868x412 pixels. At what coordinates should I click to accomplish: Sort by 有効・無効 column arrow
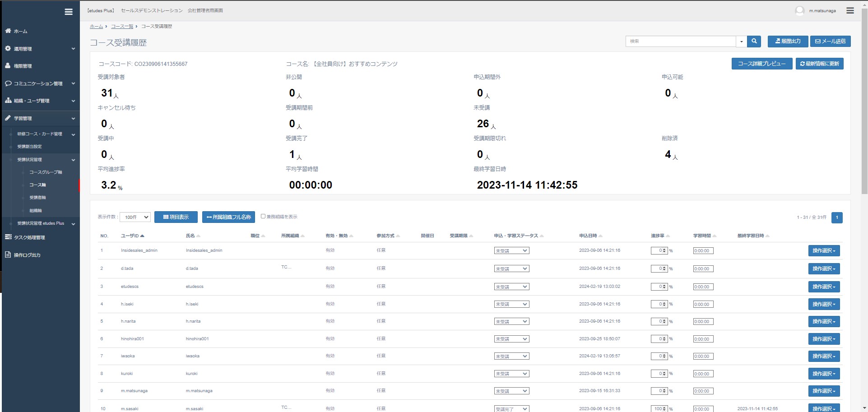pyautogui.click(x=351, y=236)
